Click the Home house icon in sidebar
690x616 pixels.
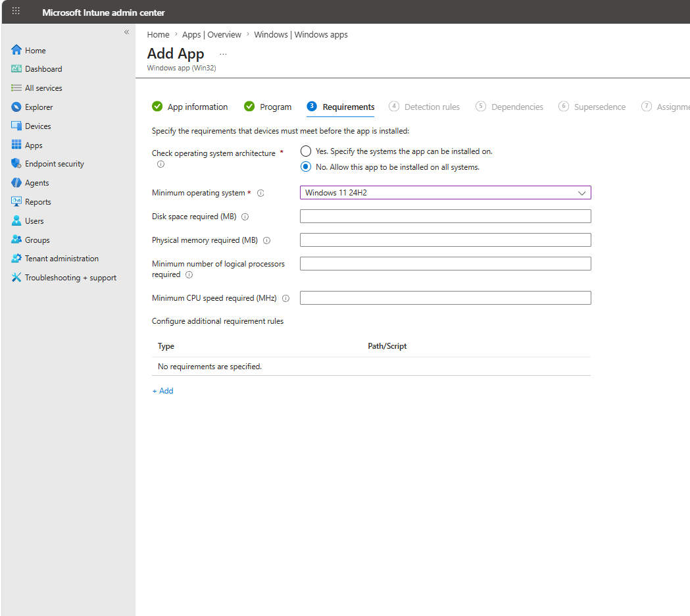point(16,50)
